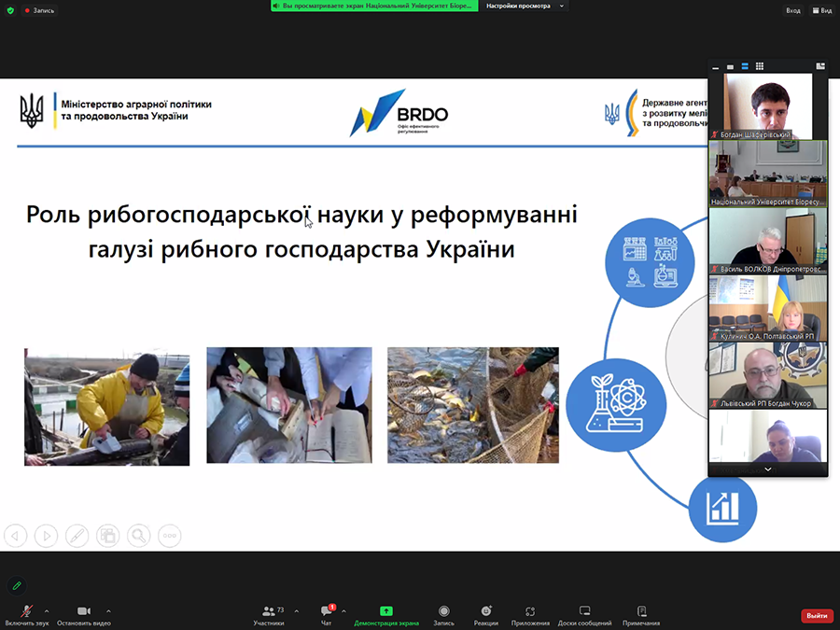Screen dimensions: 840x630
Task: Click the magnifier zoom icon on slide
Action: pos(139,535)
